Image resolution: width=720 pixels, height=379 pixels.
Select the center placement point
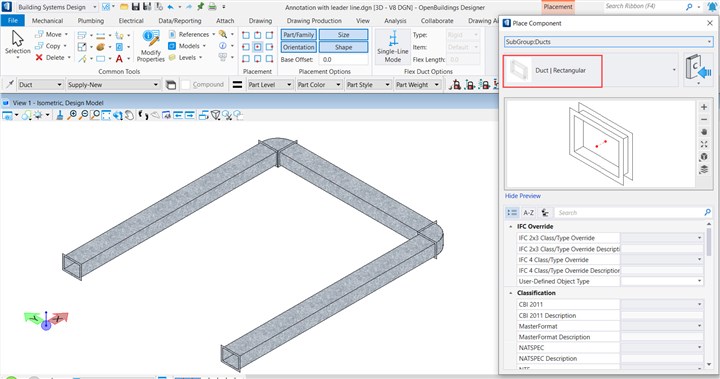258,47
